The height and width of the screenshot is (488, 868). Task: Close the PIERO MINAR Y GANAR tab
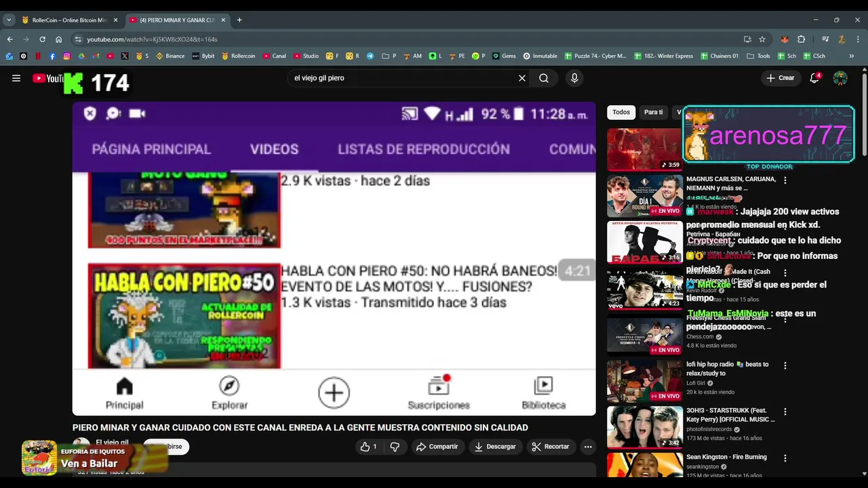point(224,20)
